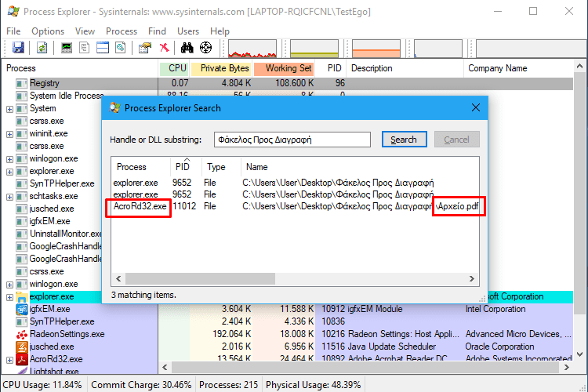Click the main list scroll down arrow

(579, 354)
